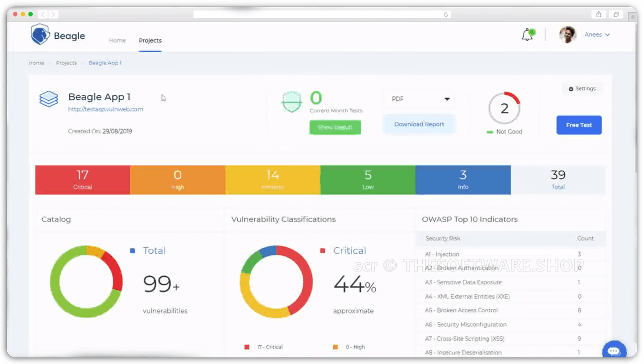Select the green 5 Low tile
The width and height of the screenshot is (644, 364).
[368, 180]
